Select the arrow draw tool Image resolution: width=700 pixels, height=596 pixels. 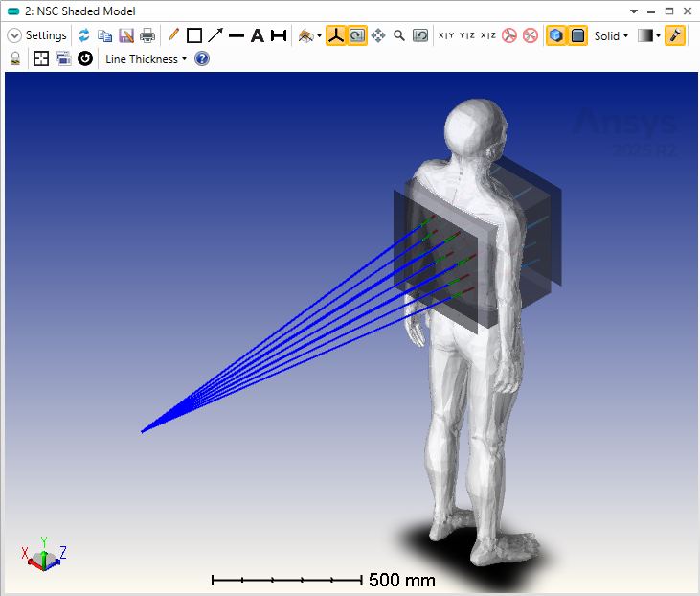point(215,35)
